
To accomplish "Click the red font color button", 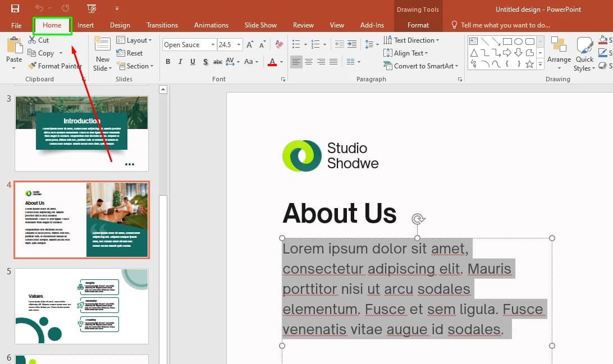I will [272, 62].
